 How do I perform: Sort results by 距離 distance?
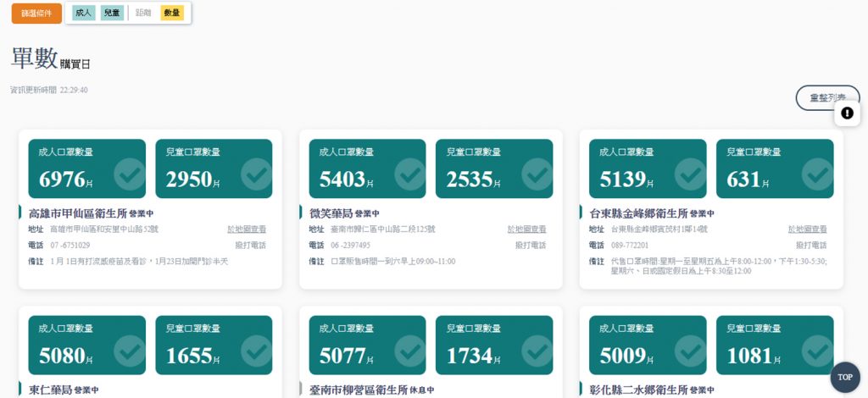[143, 13]
